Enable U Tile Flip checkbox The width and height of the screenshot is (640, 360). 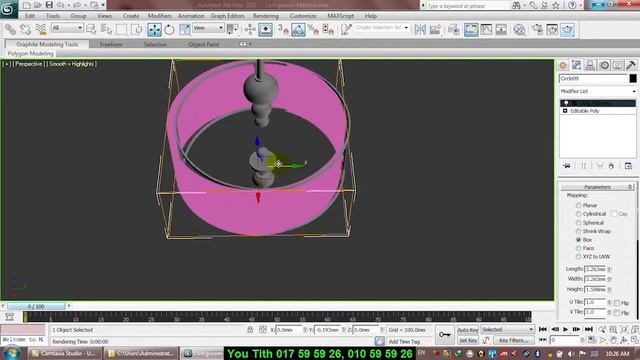click(x=617, y=303)
